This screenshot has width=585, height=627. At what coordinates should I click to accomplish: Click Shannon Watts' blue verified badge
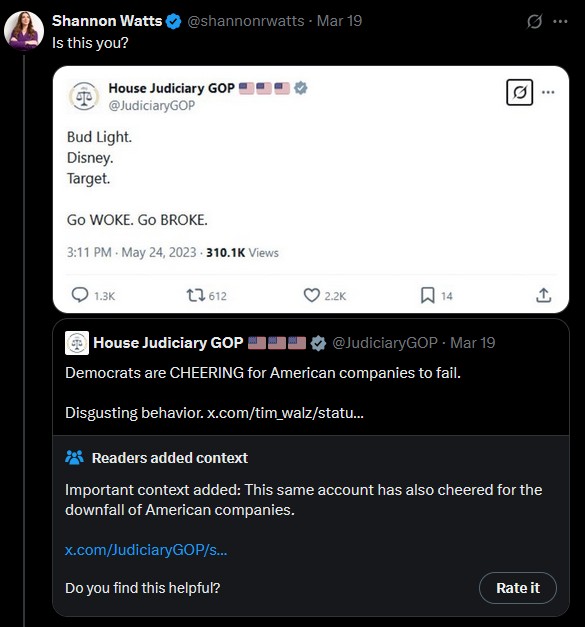pyautogui.click(x=174, y=21)
